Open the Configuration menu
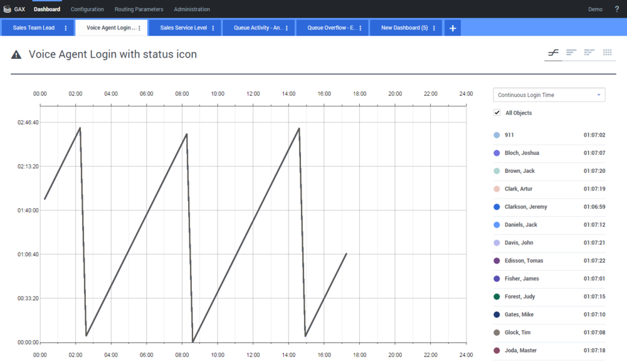The width and height of the screenshot is (627, 364). (87, 9)
